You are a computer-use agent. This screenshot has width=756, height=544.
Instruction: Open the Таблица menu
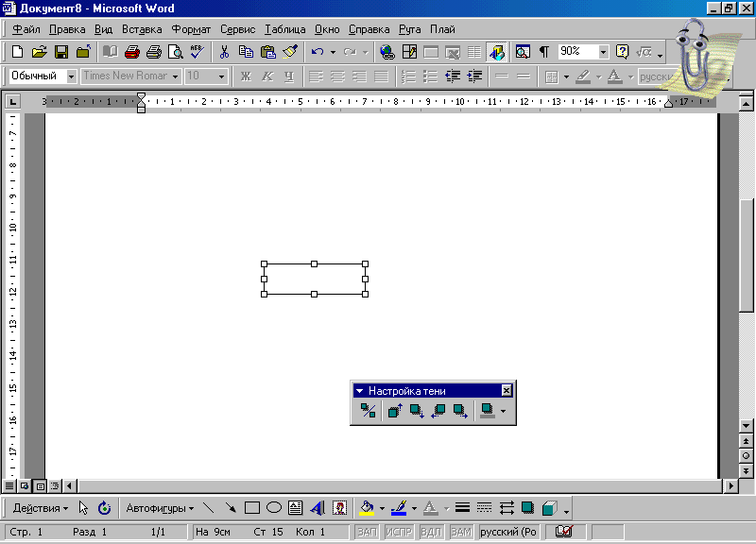pos(285,29)
